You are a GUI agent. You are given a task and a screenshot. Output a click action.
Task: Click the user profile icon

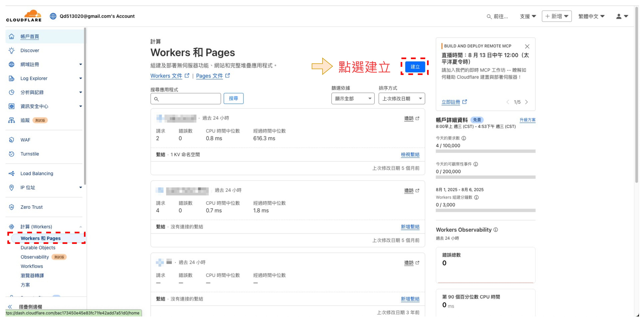(x=619, y=16)
